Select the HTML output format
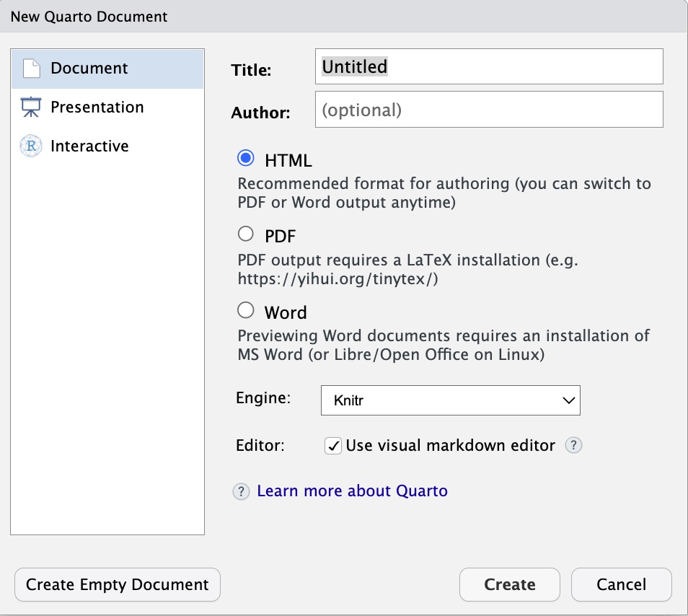The image size is (688, 616). (x=246, y=158)
